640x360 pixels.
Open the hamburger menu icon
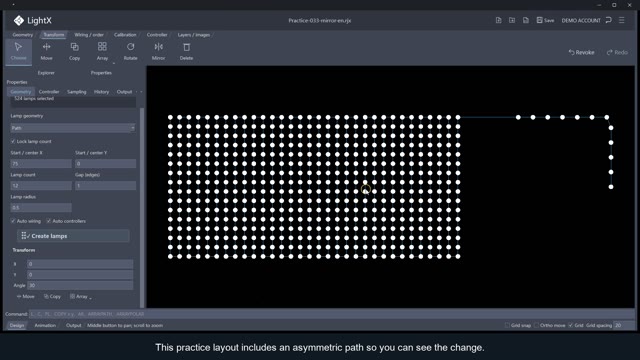point(622,20)
